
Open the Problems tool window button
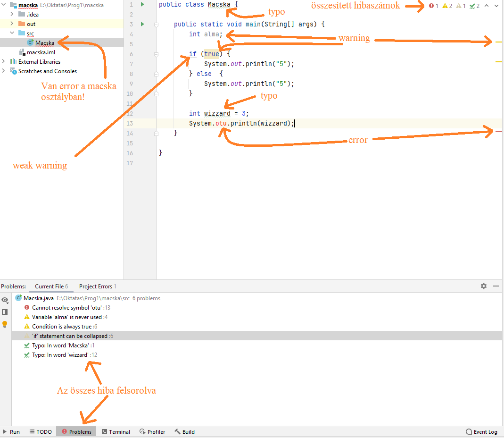76,431
